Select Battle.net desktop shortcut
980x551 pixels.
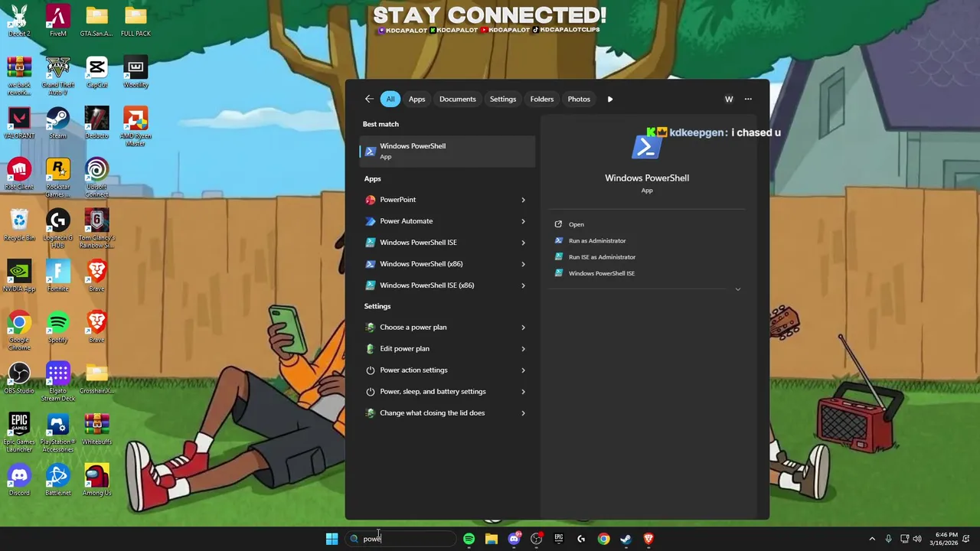point(57,480)
